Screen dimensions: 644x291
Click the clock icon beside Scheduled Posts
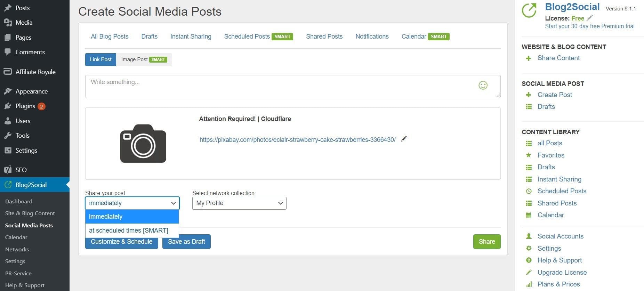(x=529, y=191)
